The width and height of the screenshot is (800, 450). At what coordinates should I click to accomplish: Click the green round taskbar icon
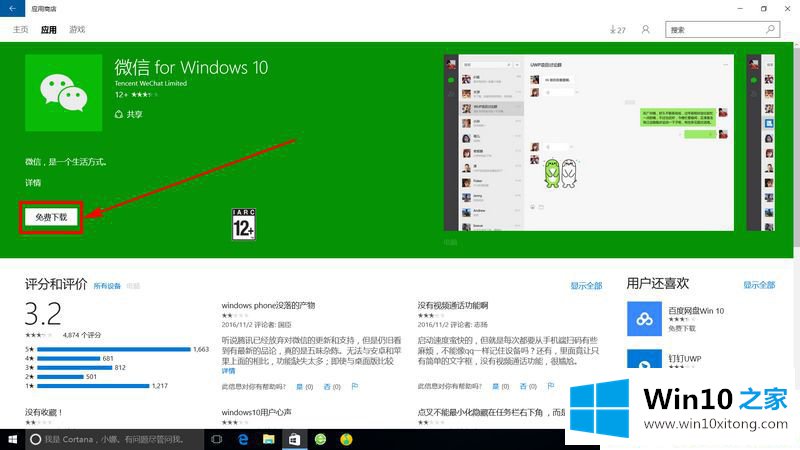tap(320, 439)
